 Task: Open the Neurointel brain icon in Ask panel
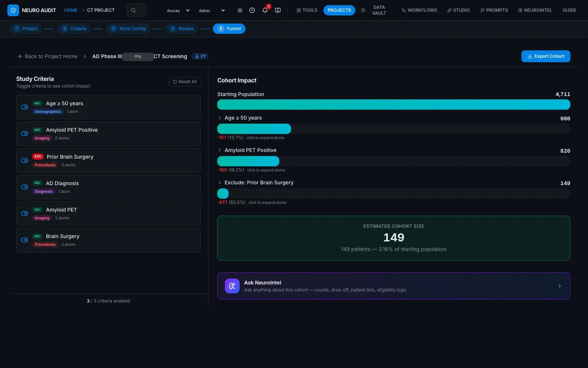coord(232,286)
